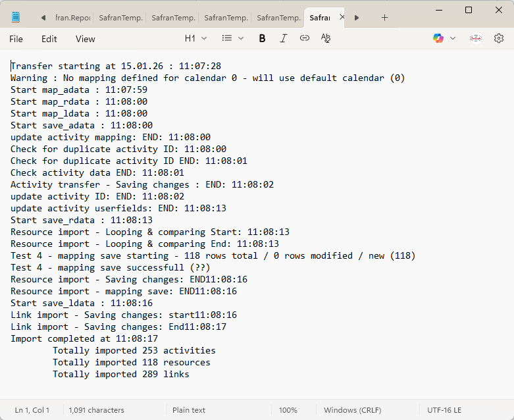This screenshot has width=514, height=420.
Task: Switch to the fran.Repor tab
Action: pyautogui.click(x=72, y=17)
